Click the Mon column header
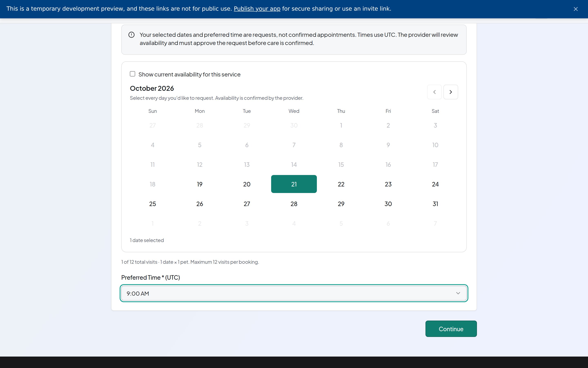The image size is (588, 368). pos(199,111)
